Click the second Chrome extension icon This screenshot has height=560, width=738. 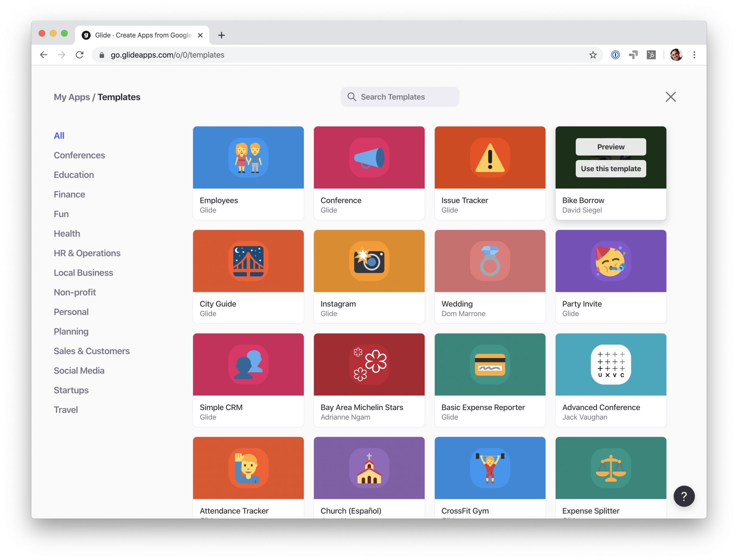633,55
